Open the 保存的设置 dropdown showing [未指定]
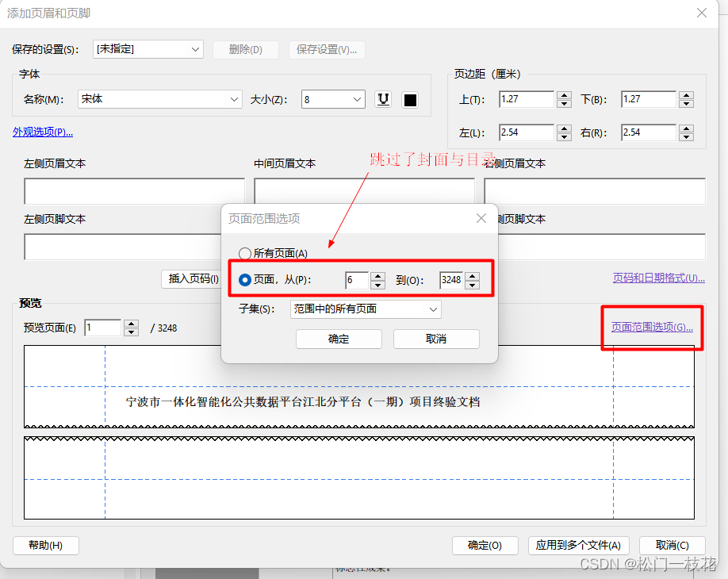This screenshot has height=579, width=728. (x=148, y=49)
